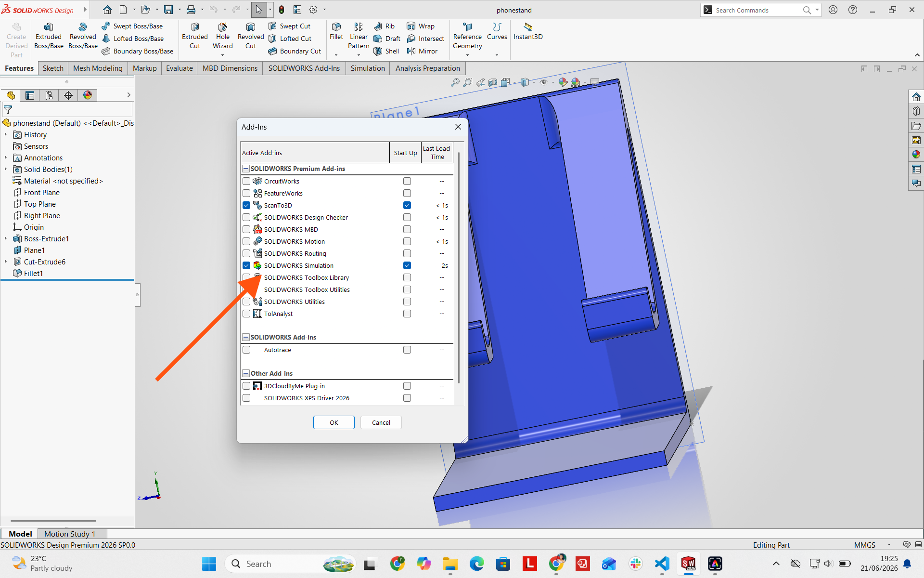Enable the SOLIDWORKS Motion add-in checkbox
The width and height of the screenshot is (924, 578).
click(x=246, y=241)
